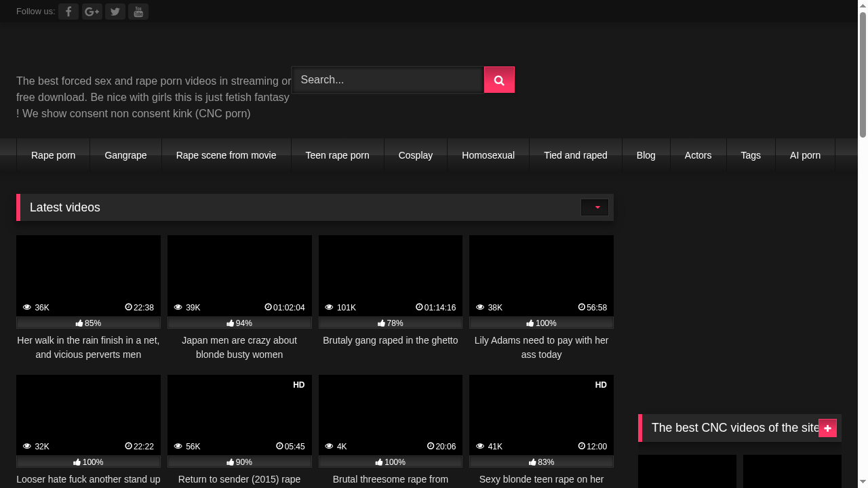The image size is (868, 488).
Task: Open the Google+ follow icon
Action: pos(92,12)
